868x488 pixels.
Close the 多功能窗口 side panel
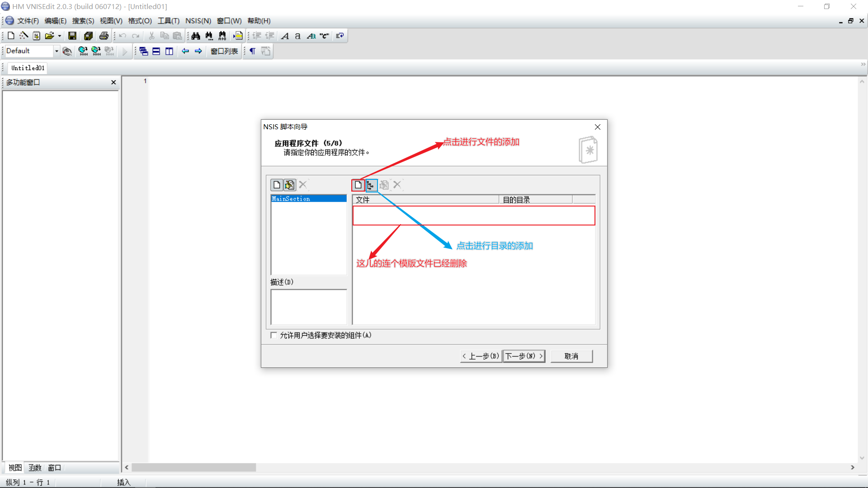point(113,82)
